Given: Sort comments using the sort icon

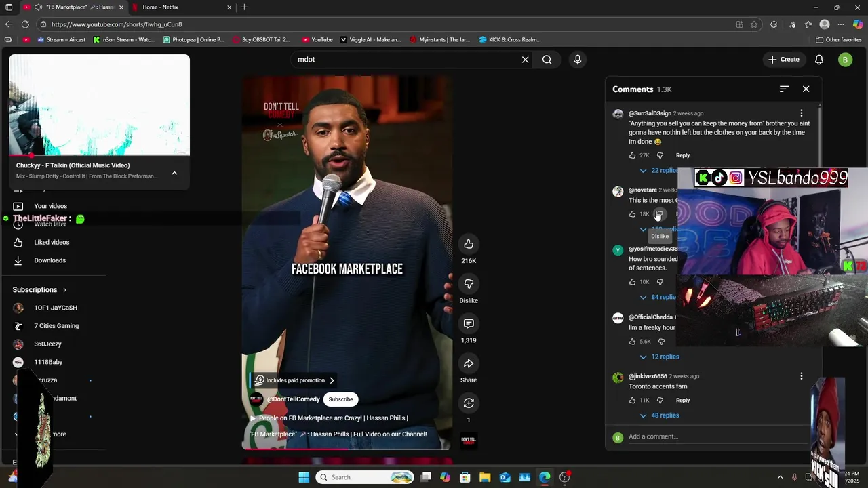Looking at the screenshot, I should (x=784, y=89).
